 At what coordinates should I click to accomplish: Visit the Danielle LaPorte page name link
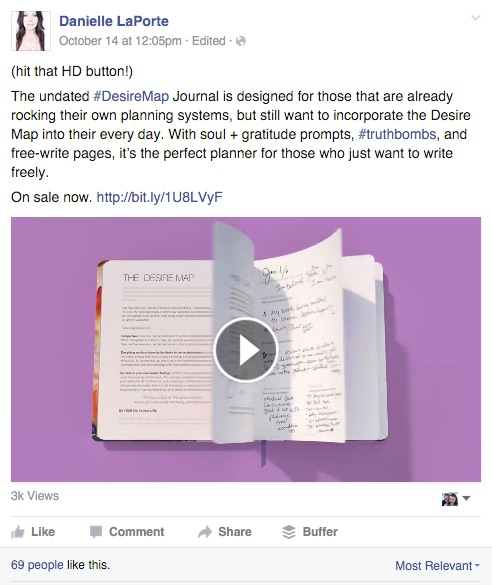pyautogui.click(x=114, y=21)
